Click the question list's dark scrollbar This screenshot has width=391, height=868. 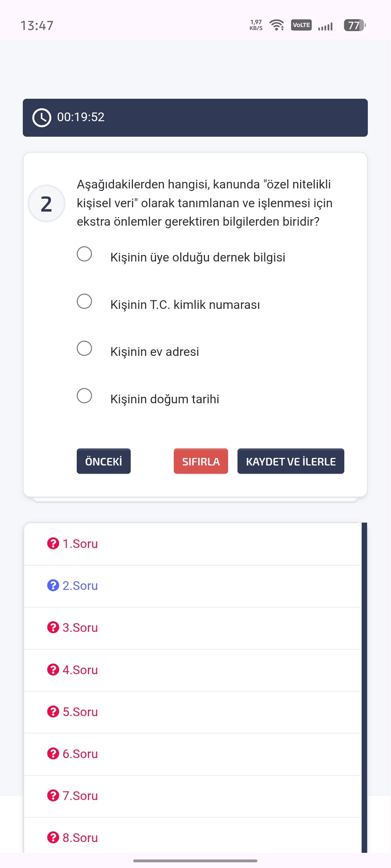[364, 687]
